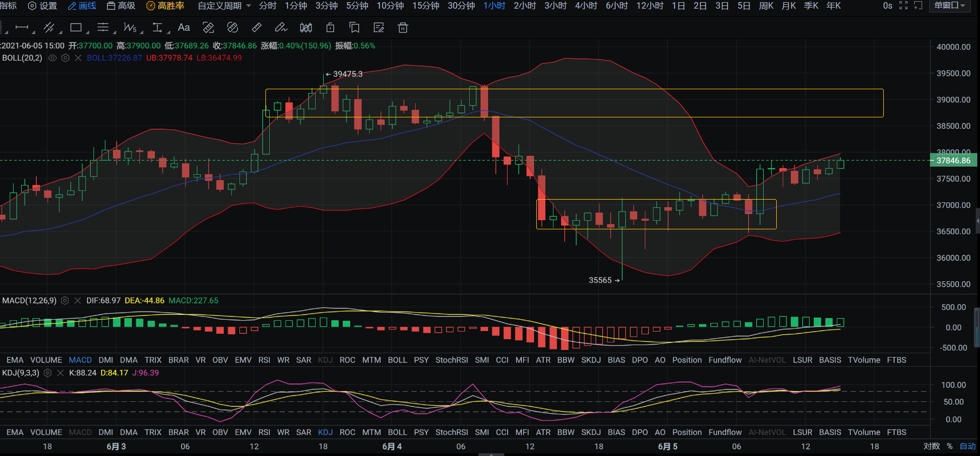Toggle 对数 logarithmic scale
The width and height of the screenshot is (980, 456).
931,446
